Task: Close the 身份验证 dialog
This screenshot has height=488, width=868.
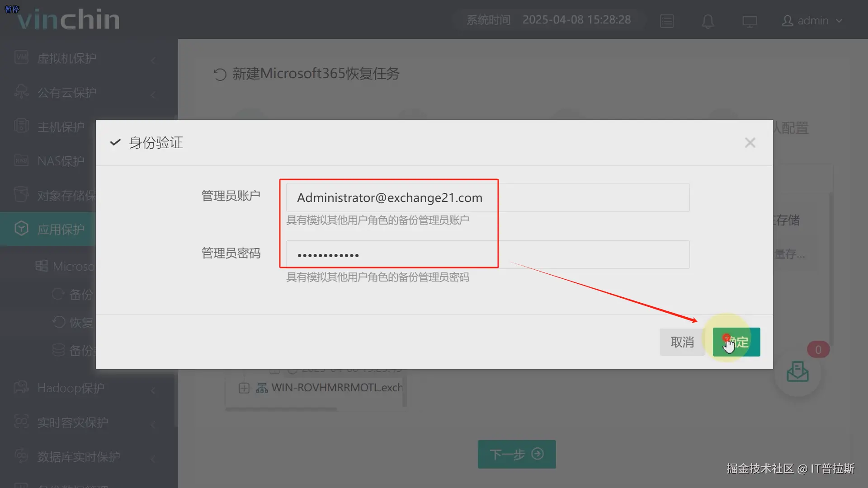Action: click(x=750, y=143)
